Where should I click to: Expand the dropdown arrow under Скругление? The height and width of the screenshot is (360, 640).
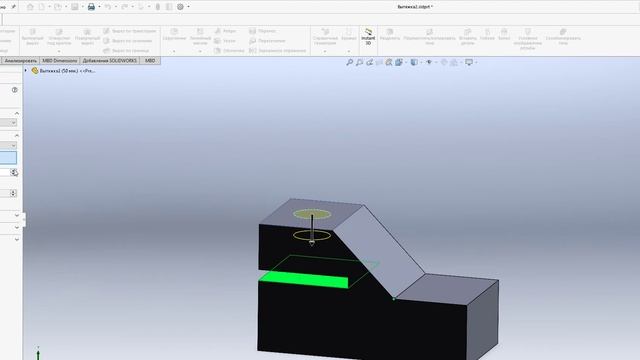pyautogui.click(x=174, y=51)
